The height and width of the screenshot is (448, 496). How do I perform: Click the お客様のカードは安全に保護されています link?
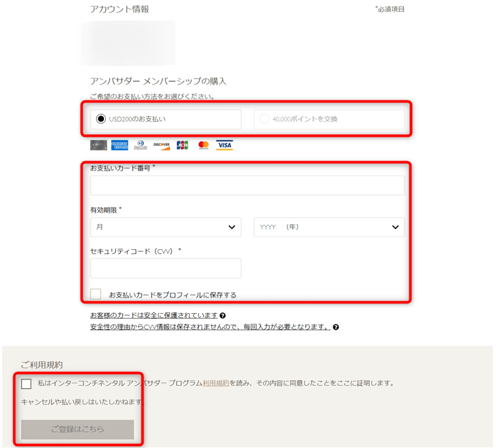click(153, 316)
